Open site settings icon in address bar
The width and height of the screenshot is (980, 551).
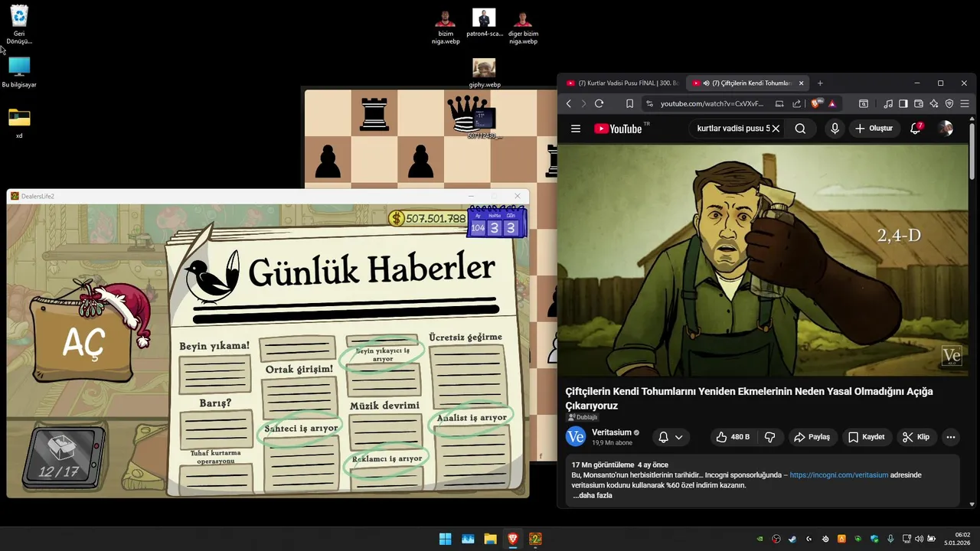[x=648, y=103]
